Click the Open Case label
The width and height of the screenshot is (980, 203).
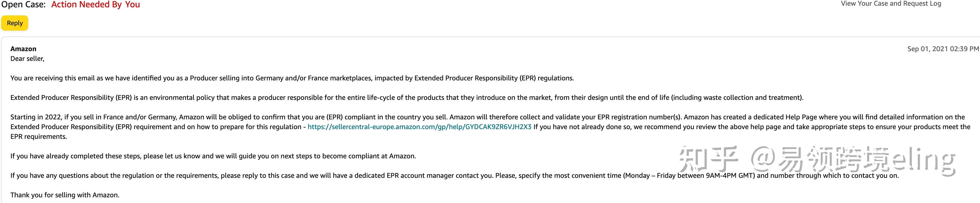pos(24,5)
